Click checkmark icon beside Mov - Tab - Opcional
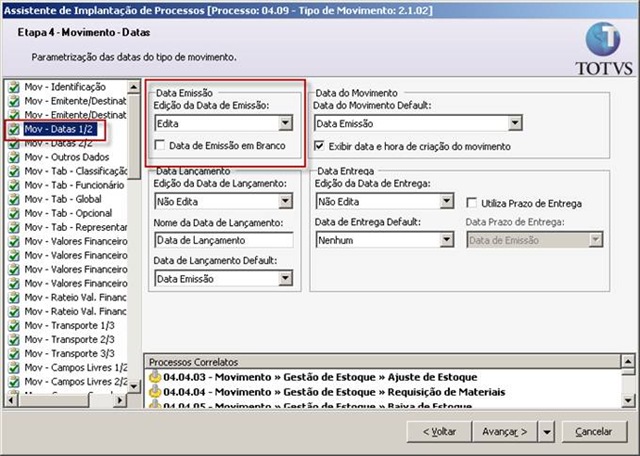 tap(14, 213)
